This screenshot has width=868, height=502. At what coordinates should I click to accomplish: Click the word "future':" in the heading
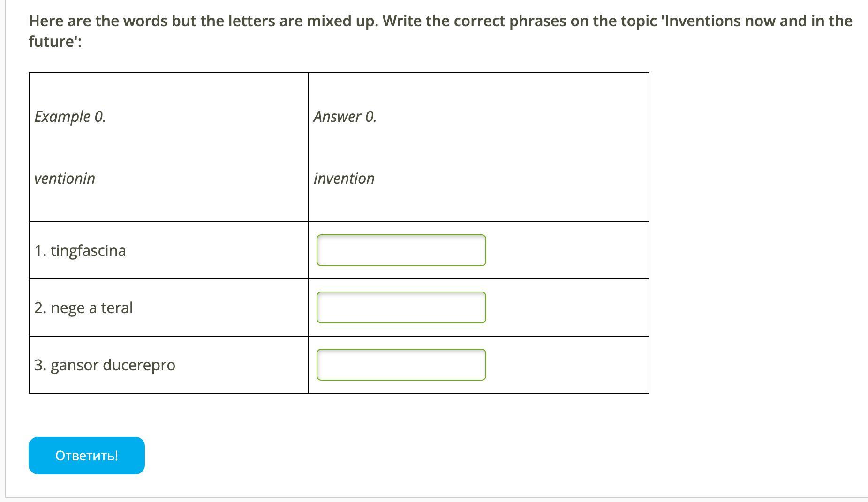click(55, 42)
